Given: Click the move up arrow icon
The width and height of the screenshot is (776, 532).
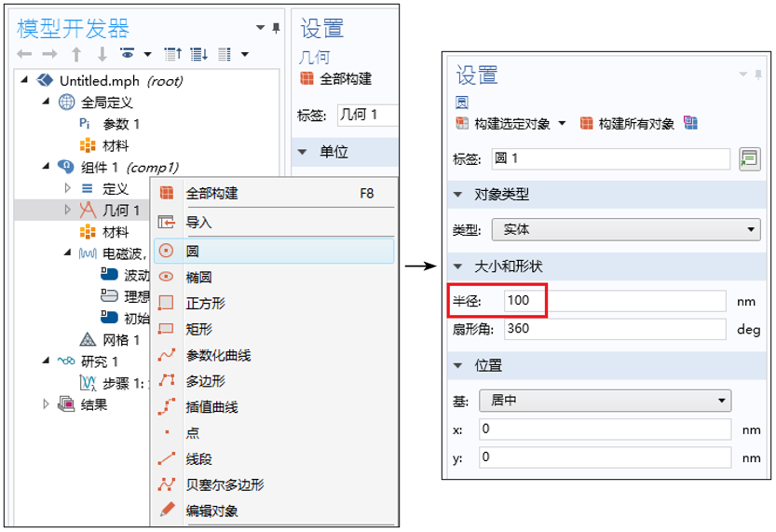Looking at the screenshot, I should 76,54.
